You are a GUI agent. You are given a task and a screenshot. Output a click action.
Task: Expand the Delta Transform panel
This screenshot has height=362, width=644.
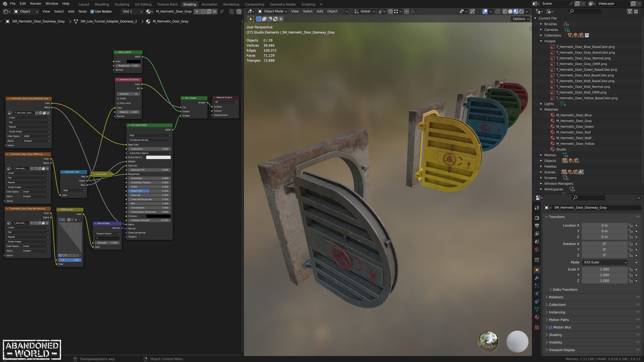[565, 290]
